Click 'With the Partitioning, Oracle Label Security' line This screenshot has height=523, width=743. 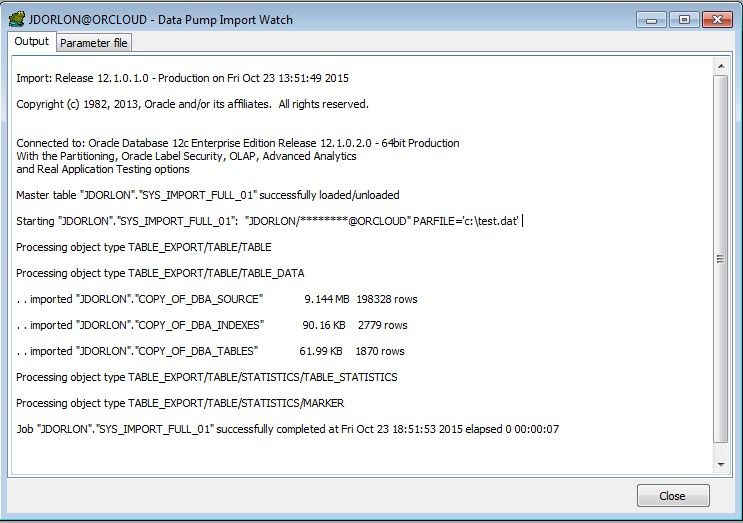tap(186, 156)
